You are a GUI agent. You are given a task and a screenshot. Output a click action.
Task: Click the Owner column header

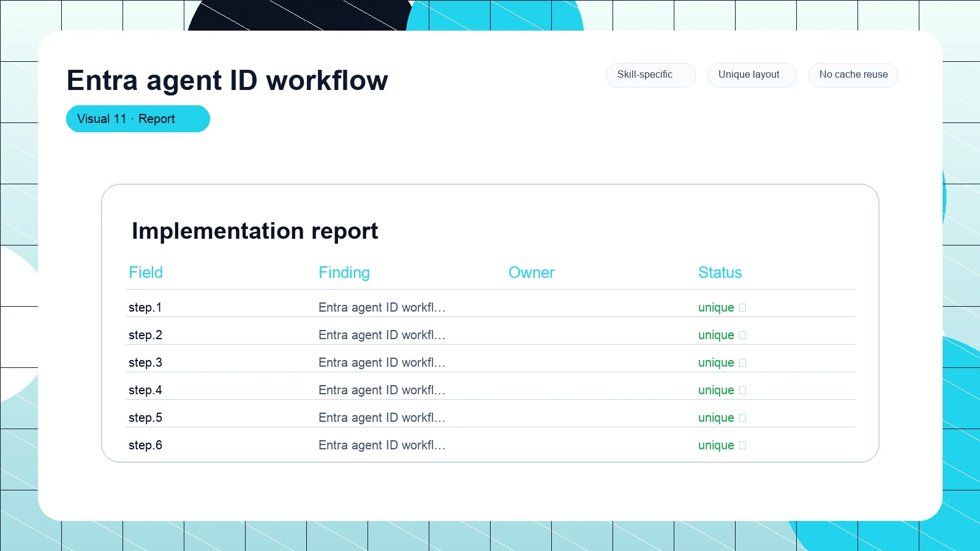click(x=532, y=272)
